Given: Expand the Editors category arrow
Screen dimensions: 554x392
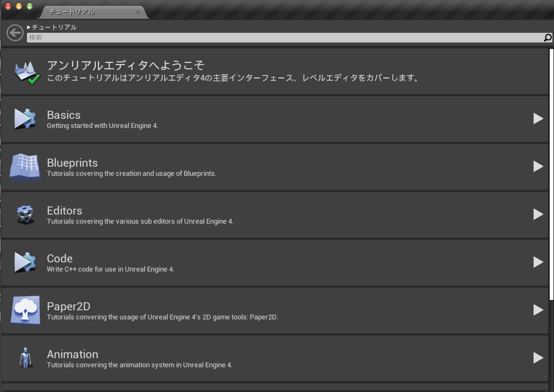Looking at the screenshot, I should click(538, 214).
